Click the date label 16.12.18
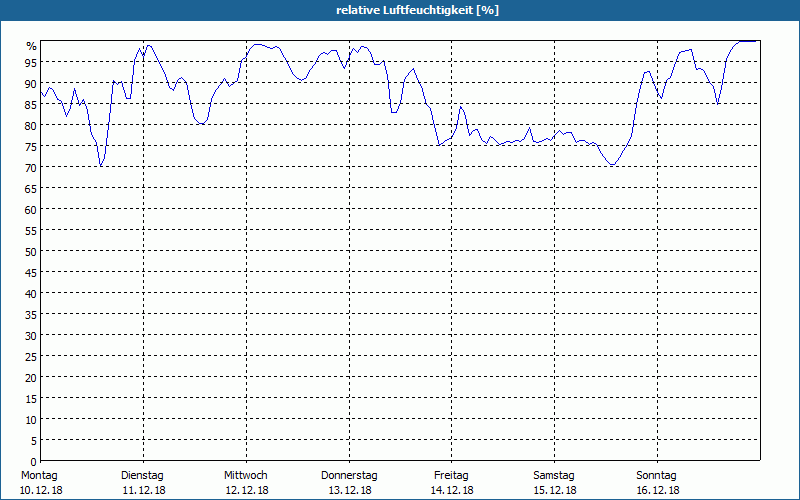800x500 pixels. tap(658, 490)
